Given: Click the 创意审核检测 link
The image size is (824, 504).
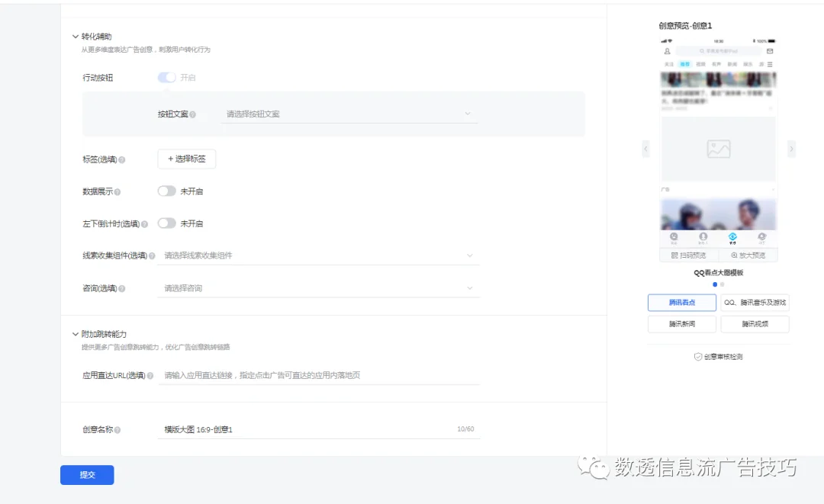Looking at the screenshot, I should click(x=719, y=357).
